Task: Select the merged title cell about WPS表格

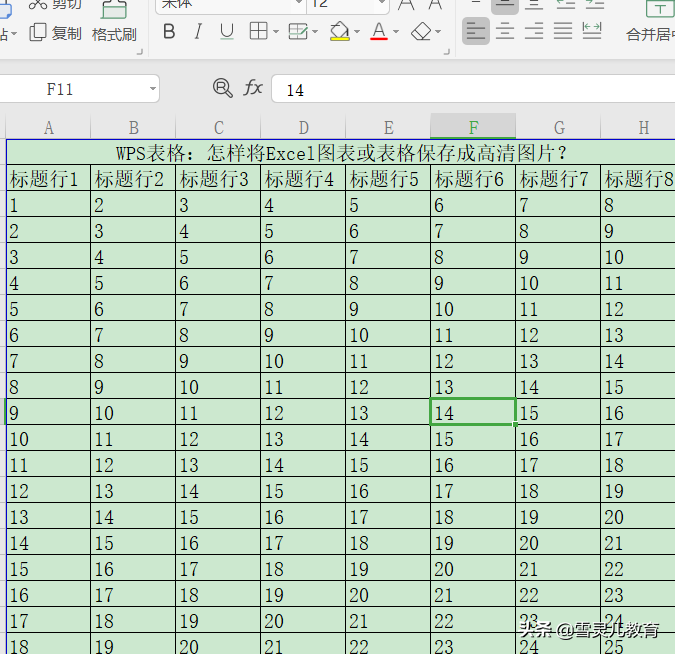Action: point(341,152)
